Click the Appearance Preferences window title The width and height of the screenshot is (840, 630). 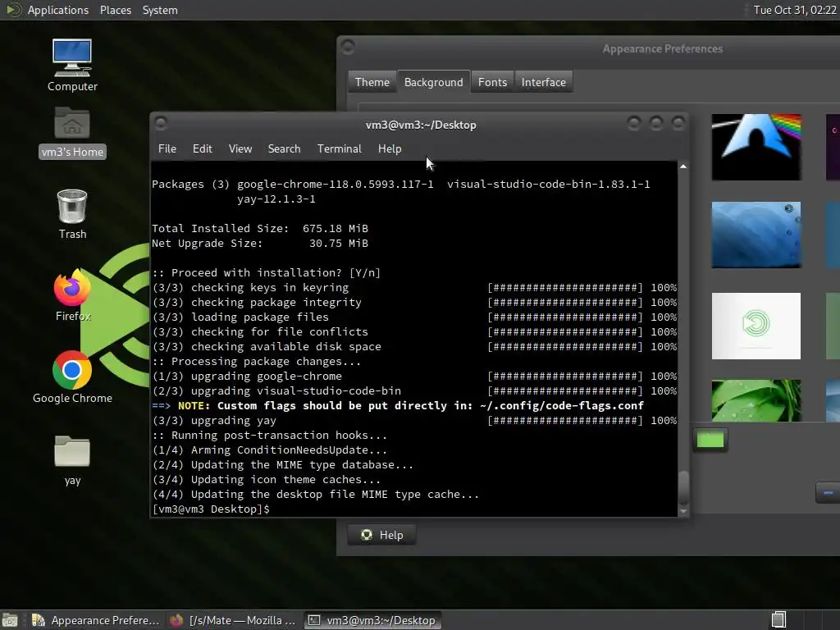(x=662, y=48)
